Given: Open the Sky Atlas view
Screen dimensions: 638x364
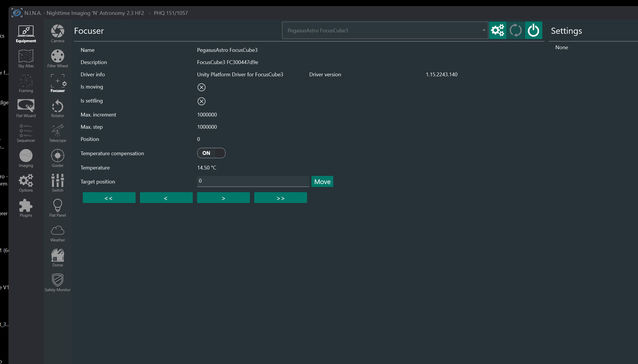Looking at the screenshot, I should [26, 58].
